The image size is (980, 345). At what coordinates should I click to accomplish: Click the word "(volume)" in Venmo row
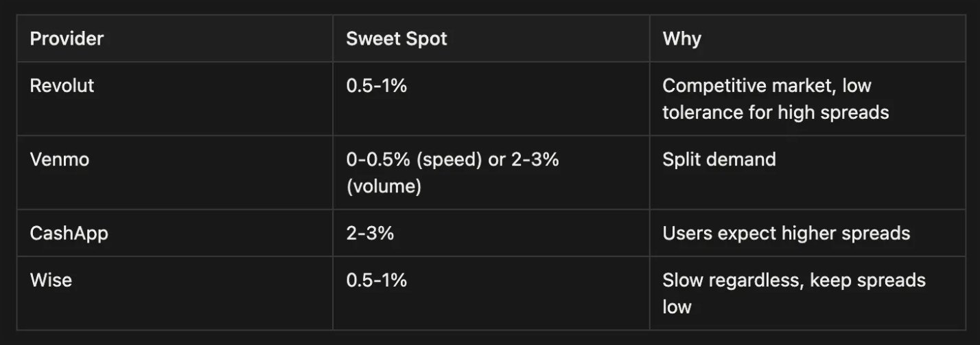click(384, 186)
